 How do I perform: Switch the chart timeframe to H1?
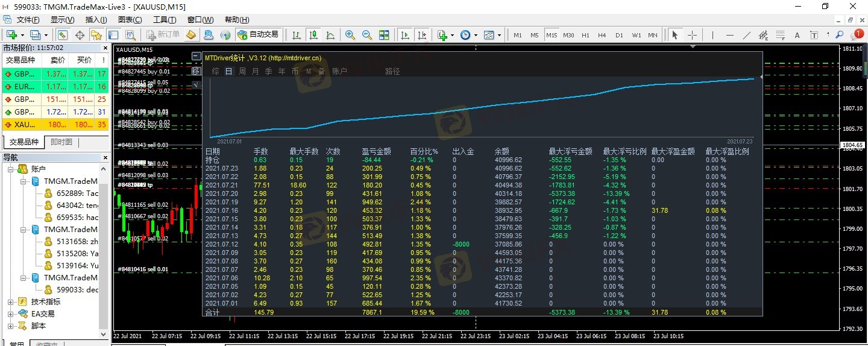pyautogui.click(x=585, y=35)
